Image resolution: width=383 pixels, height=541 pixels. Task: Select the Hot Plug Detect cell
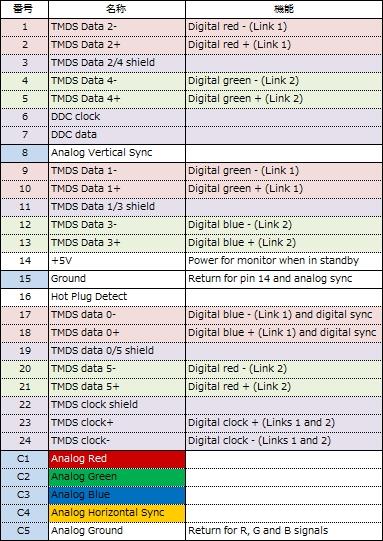click(x=117, y=297)
